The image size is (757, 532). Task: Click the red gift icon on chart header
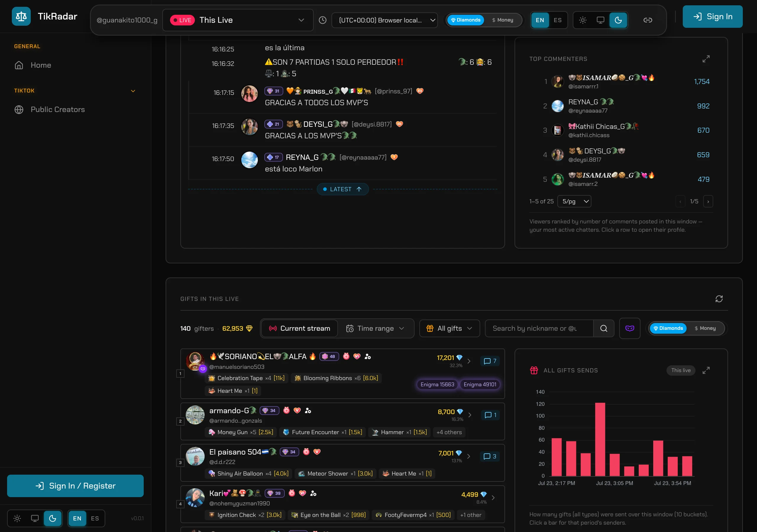pos(534,371)
